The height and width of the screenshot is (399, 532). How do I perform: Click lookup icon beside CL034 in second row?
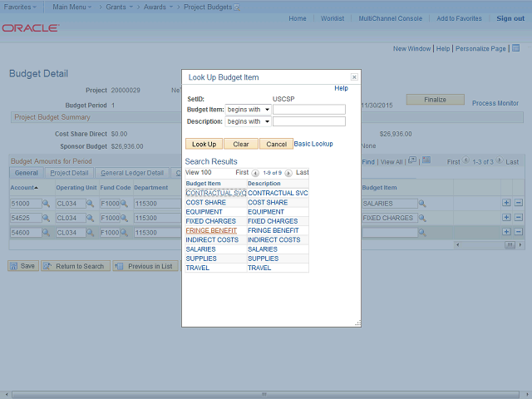click(x=90, y=218)
